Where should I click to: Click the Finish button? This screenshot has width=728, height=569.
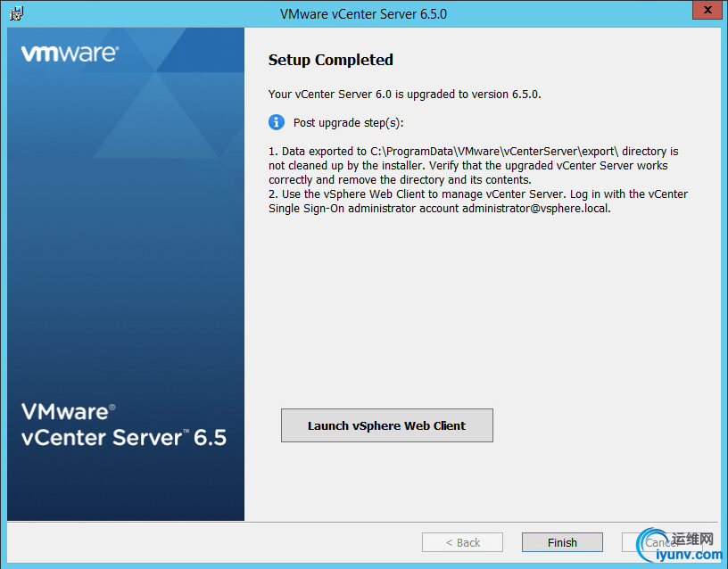tap(562, 542)
